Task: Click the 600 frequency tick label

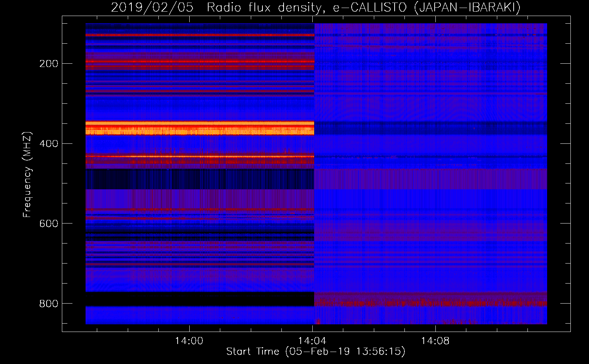Action: coord(49,223)
